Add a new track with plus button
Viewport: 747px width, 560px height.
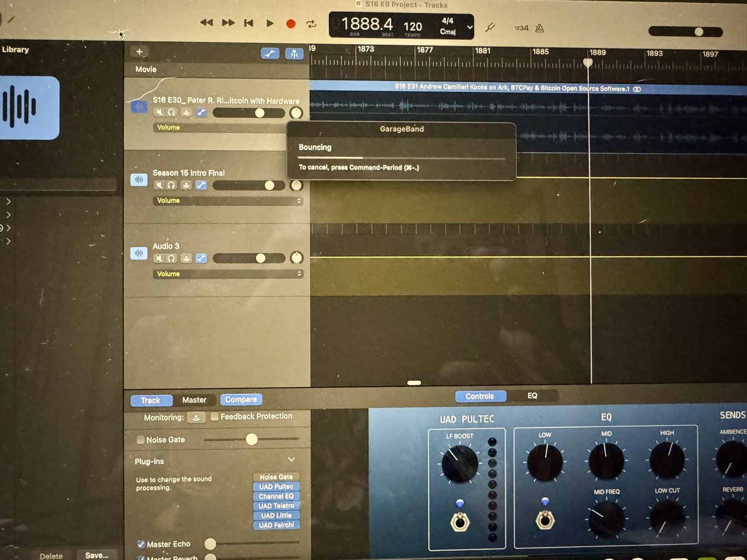(x=139, y=52)
